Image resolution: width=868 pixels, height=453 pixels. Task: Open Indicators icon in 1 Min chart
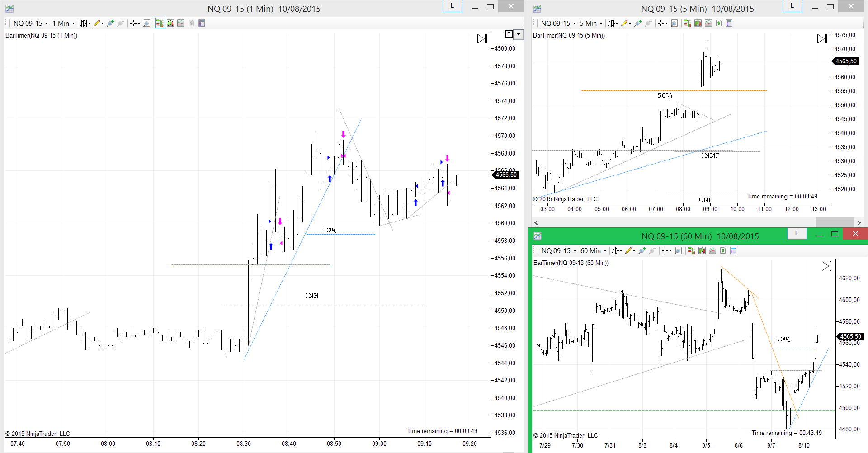click(x=181, y=23)
